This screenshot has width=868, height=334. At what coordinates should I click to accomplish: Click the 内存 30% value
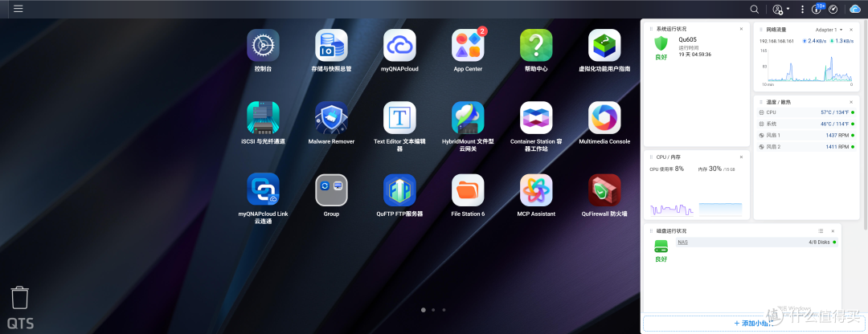coord(716,169)
